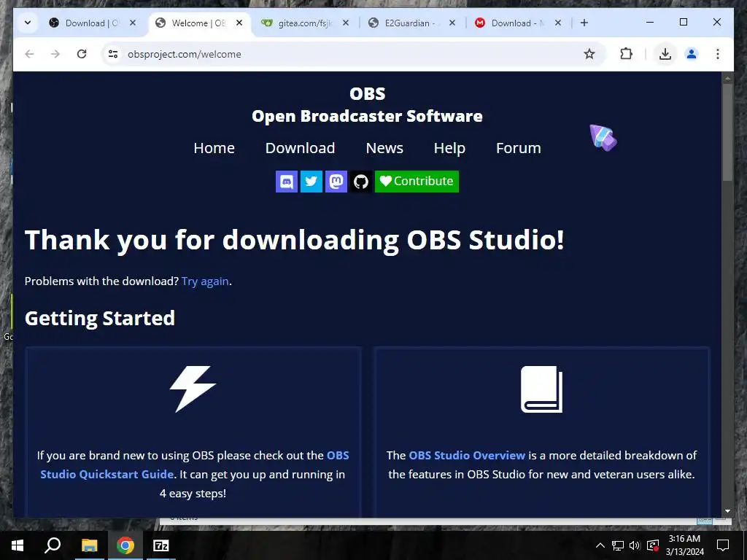Open the taskbar clock showing 3:16 AM
Viewport: 747px width, 560px height.
tap(684, 545)
